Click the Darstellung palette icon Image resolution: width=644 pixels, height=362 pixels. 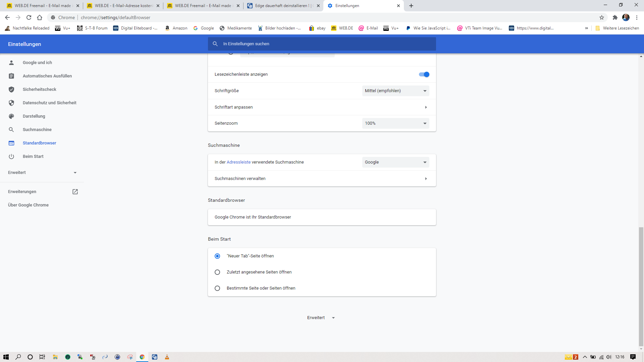11,116
